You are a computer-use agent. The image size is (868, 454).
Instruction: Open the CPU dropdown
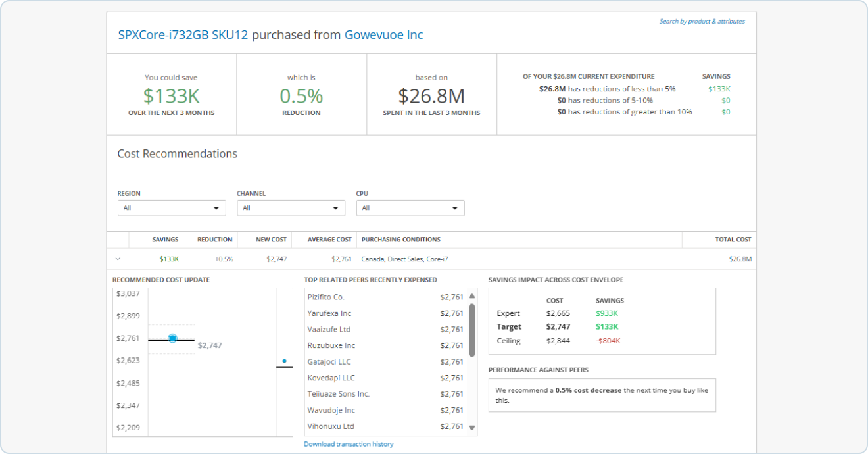click(x=410, y=208)
